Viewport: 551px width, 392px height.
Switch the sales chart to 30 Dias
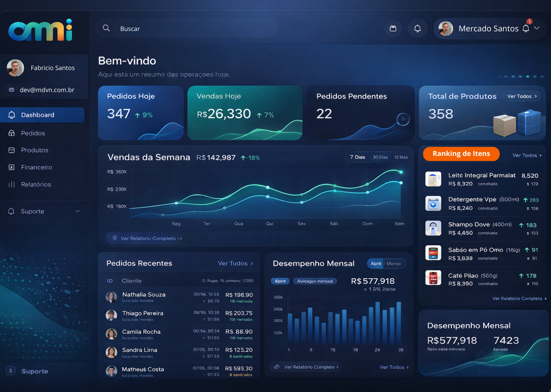point(380,157)
